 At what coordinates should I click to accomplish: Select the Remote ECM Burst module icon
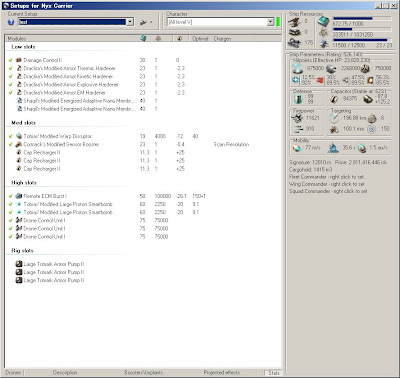click(19, 196)
